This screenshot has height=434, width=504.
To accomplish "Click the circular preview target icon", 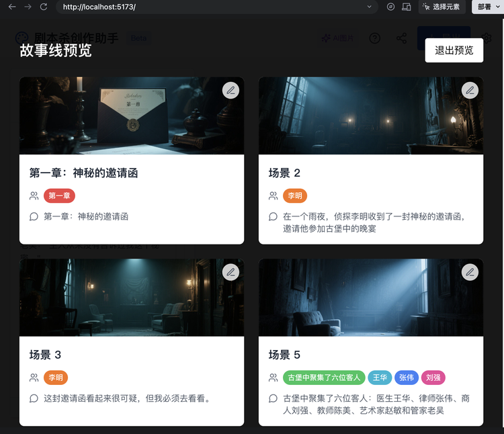I will (390, 7).
